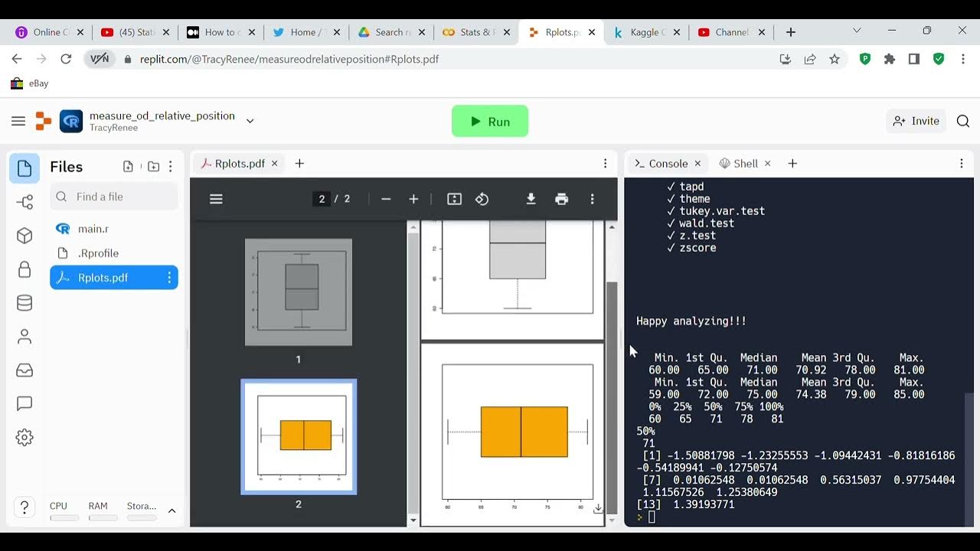Image resolution: width=980 pixels, height=551 pixels.
Task: Click the PDF fit to page icon
Action: [x=454, y=199]
